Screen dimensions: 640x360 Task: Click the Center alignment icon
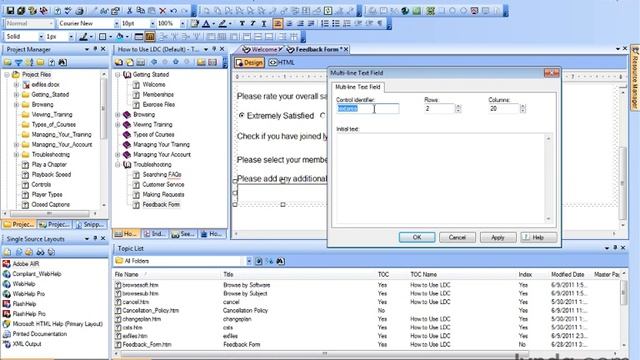pos(289,24)
